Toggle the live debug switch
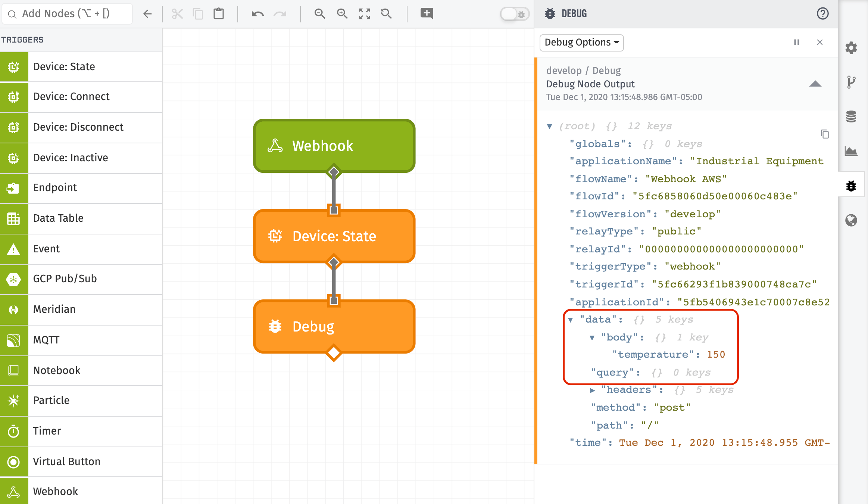Screen dimensions: 868x504 pos(515,14)
